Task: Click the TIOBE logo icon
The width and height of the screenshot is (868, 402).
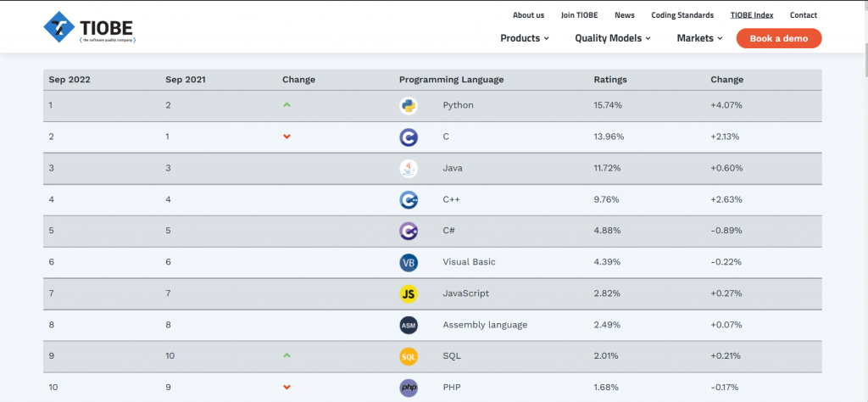Action: tap(59, 27)
